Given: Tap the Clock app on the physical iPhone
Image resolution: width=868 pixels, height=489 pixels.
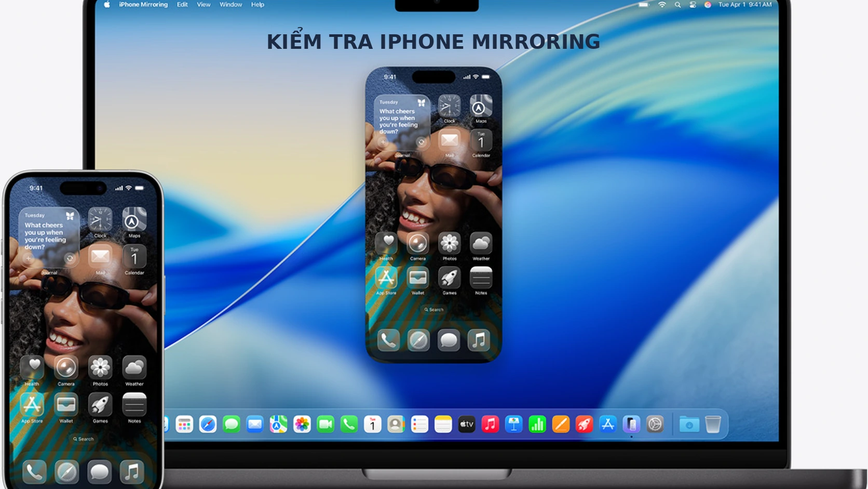Looking at the screenshot, I should pyautogui.click(x=100, y=219).
